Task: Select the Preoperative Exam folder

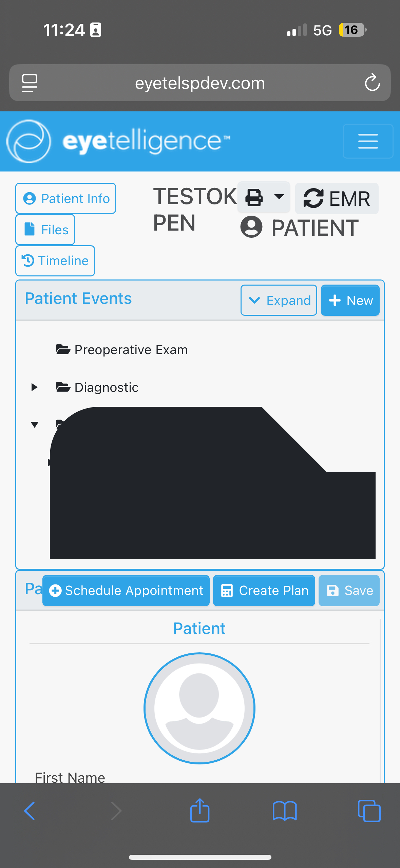Action: click(x=131, y=350)
